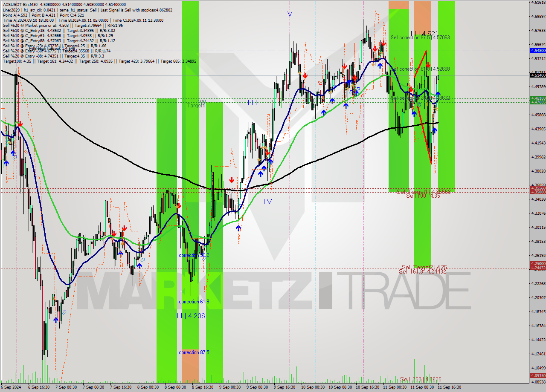Click the Sell Target2 | 4.25 label

click(x=424, y=267)
